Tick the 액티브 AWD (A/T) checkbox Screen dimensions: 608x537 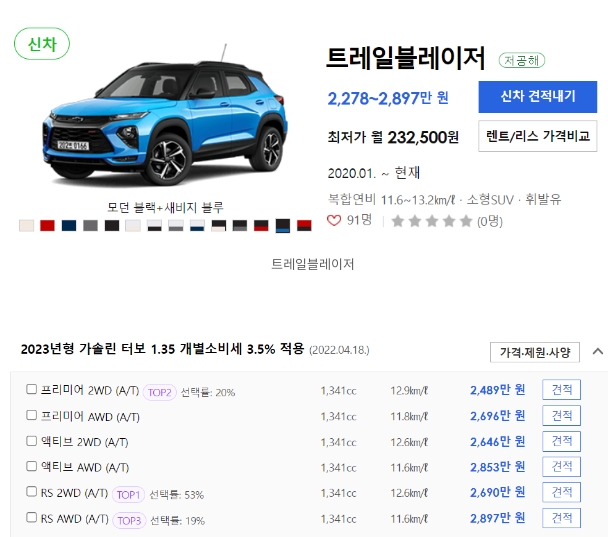pyautogui.click(x=31, y=466)
